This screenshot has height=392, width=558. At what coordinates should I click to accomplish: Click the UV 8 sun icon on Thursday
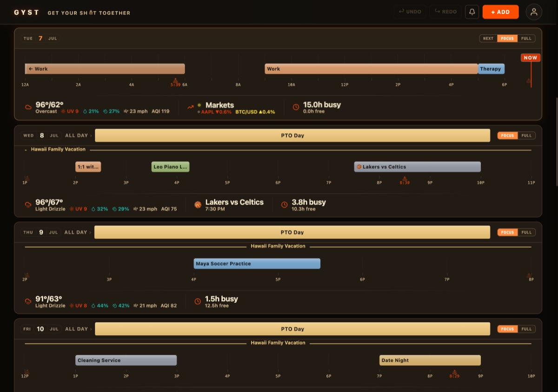(72, 306)
